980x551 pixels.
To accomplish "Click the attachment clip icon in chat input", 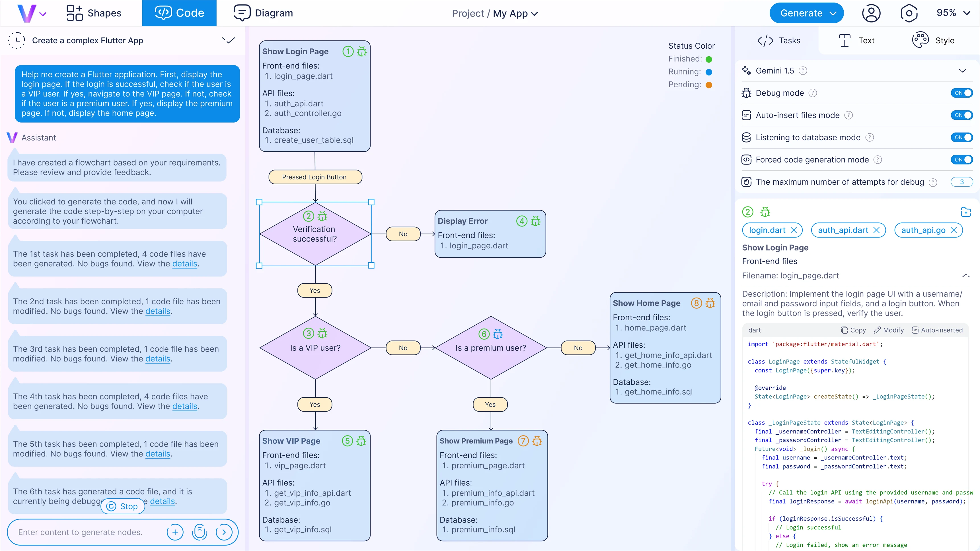I will point(200,532).
